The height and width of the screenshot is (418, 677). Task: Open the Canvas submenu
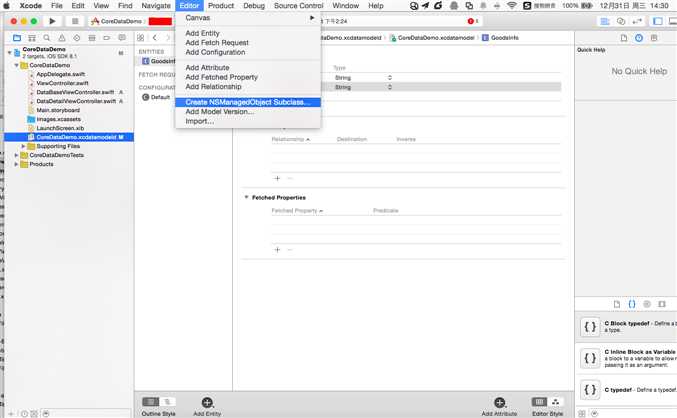coord(248,18)
